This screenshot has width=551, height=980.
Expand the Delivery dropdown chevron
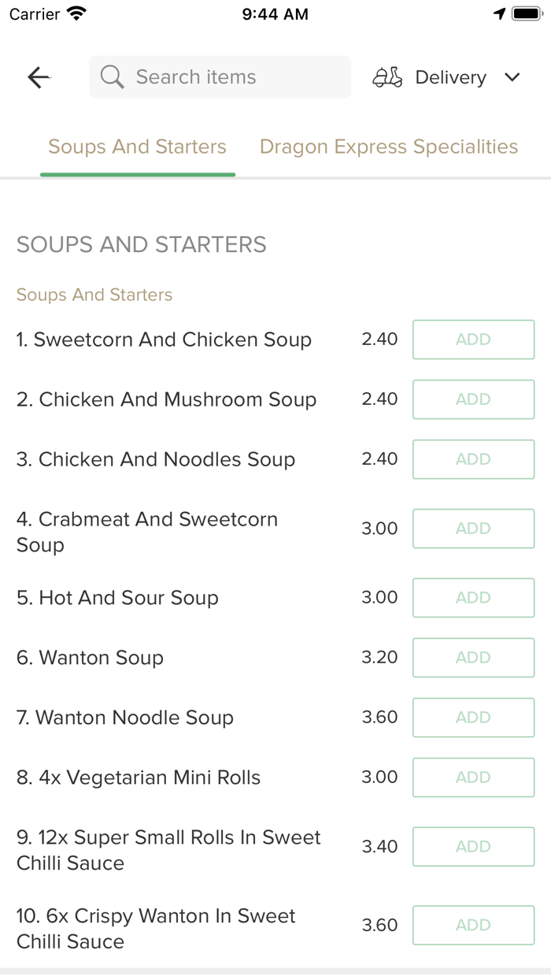(x=512, y=77)
